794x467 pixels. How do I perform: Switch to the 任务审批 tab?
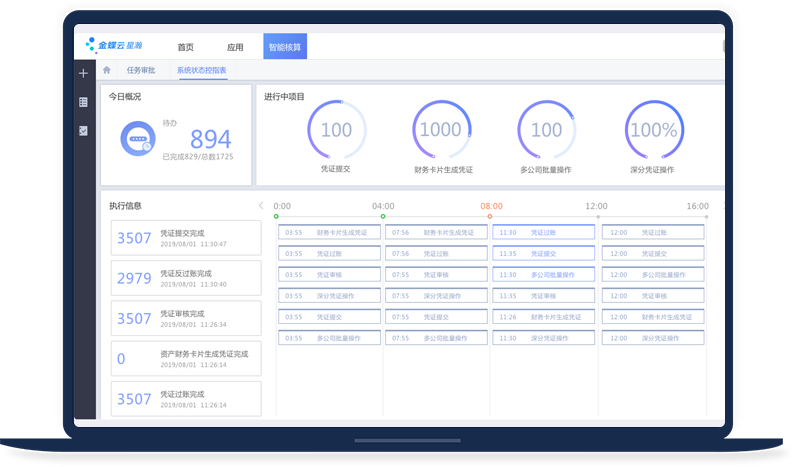coord(141,71)
